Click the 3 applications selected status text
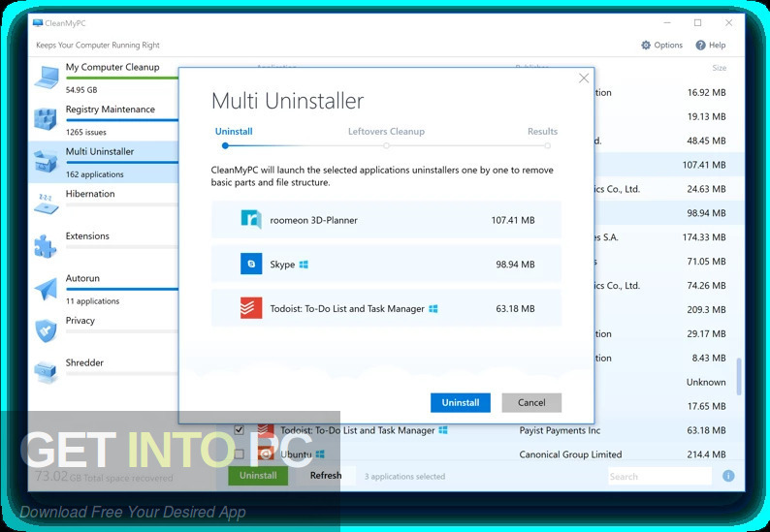The width and height of the screenshot is (770, 532). click(404, 476)
